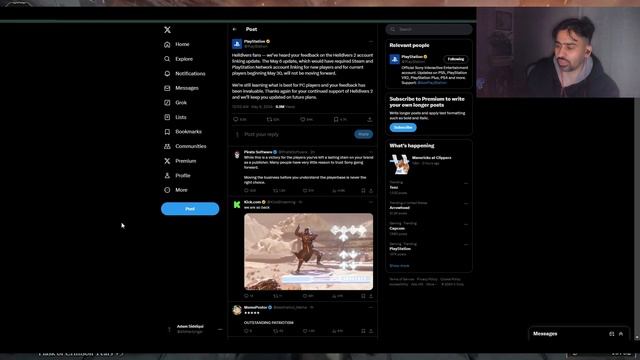Screen dimensions: 640x360
Task: Share the Pirate Software comment
Action: pos(371,191)
